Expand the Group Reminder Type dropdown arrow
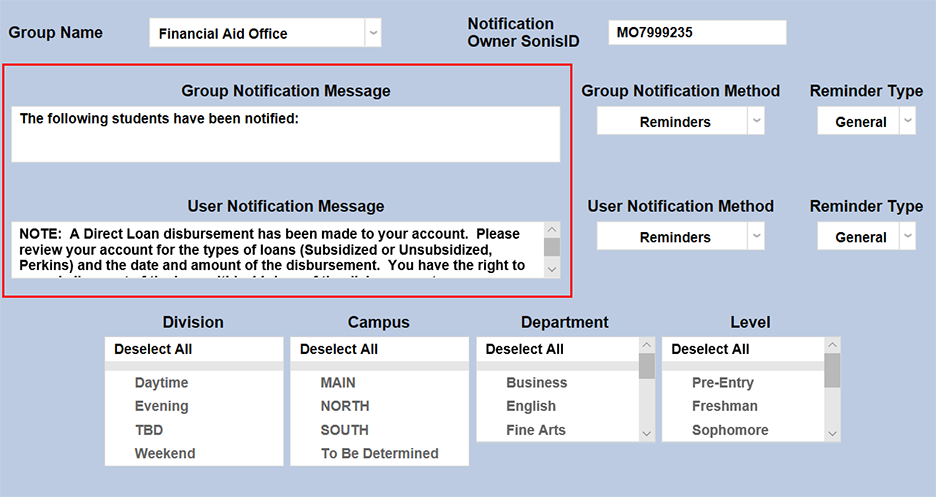 [907, 121]
